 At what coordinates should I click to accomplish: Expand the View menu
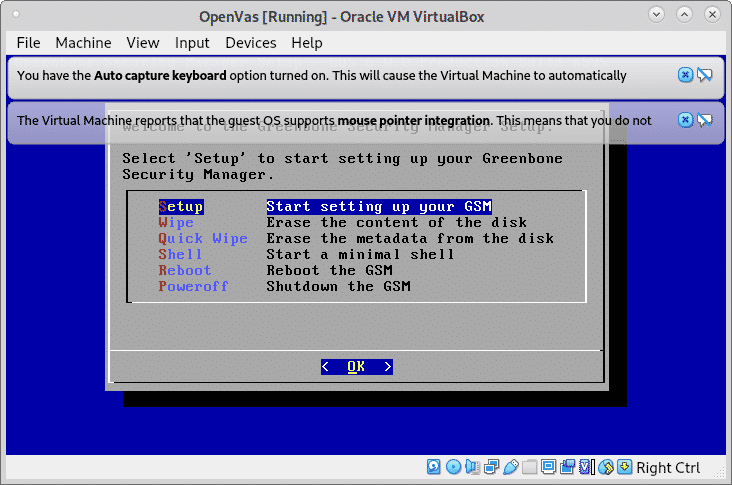(x=143, y=42)
